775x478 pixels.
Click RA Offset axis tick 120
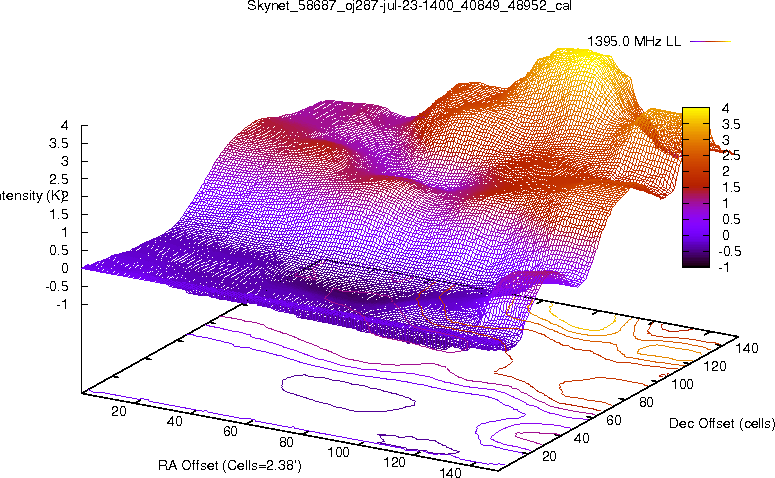394,462
